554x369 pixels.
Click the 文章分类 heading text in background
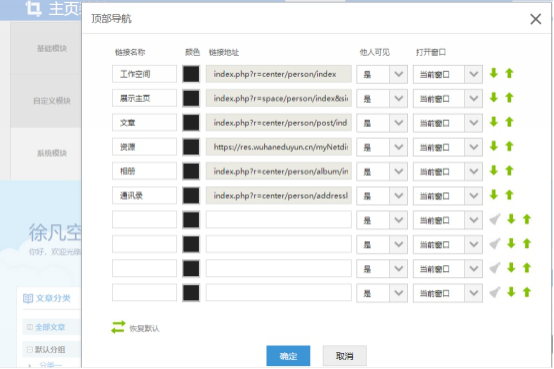53,298
